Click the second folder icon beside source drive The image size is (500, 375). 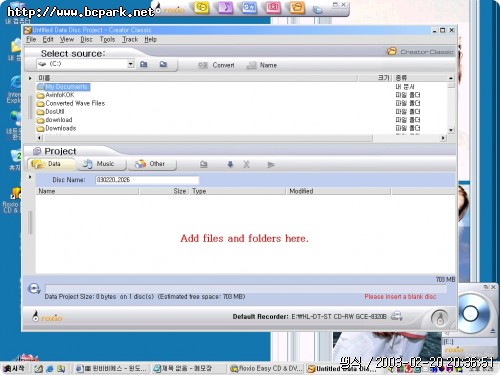pyautogui.click(x=163, y=64)
